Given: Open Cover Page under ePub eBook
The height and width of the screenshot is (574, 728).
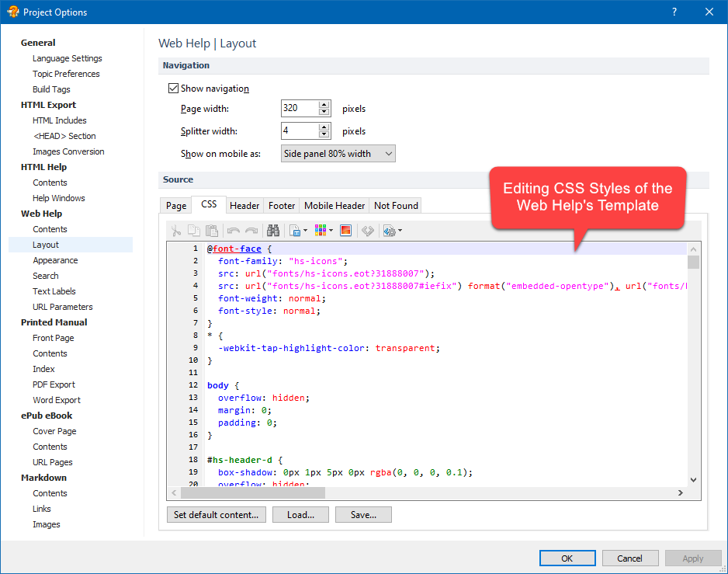Looking at the screenshot, I should pyautogui.click(x=54, y=431).
